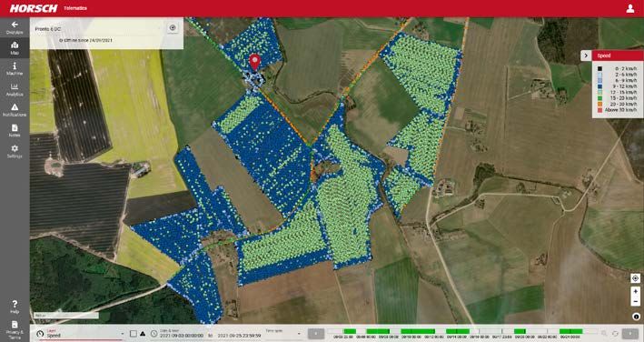The width and height of the screenshot is (644, 342).
Task: Toggle the checkbox beside warning triangle
Action: point(134,334)
